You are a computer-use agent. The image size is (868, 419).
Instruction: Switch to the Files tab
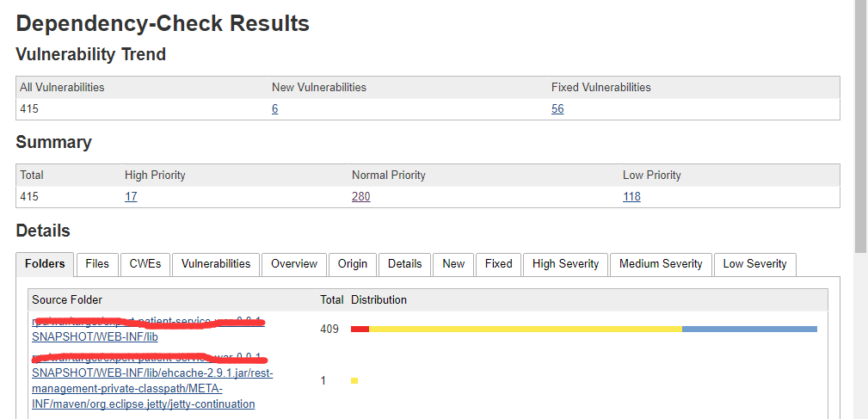97,264
